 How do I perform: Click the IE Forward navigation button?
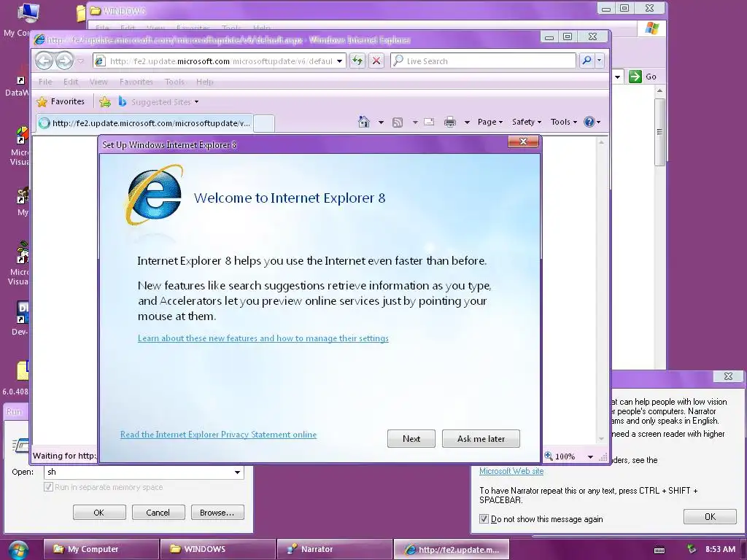pos(64,61)
